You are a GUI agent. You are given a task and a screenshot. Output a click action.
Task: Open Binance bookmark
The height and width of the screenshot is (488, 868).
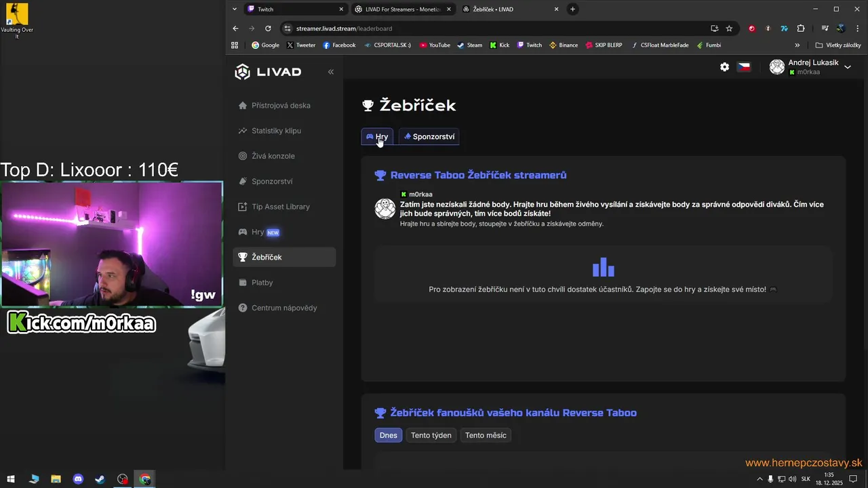coord(564,45)
